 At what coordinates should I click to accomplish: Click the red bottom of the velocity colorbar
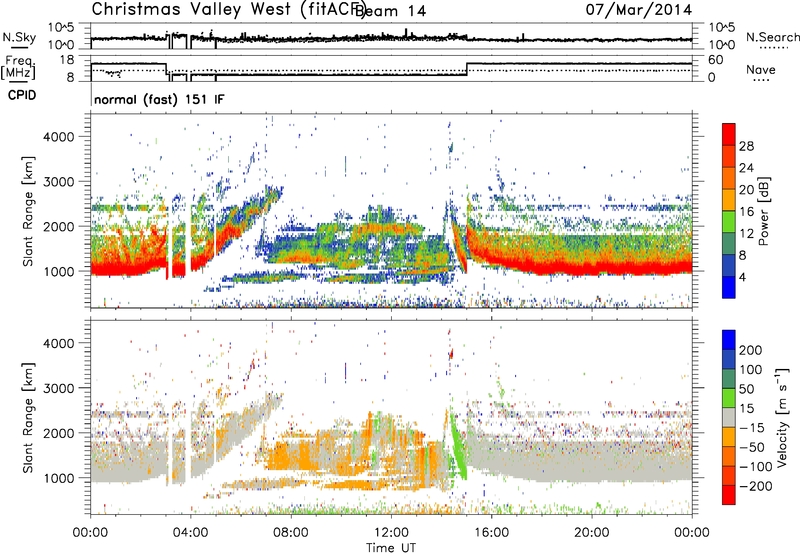click(x=729, y=495)
